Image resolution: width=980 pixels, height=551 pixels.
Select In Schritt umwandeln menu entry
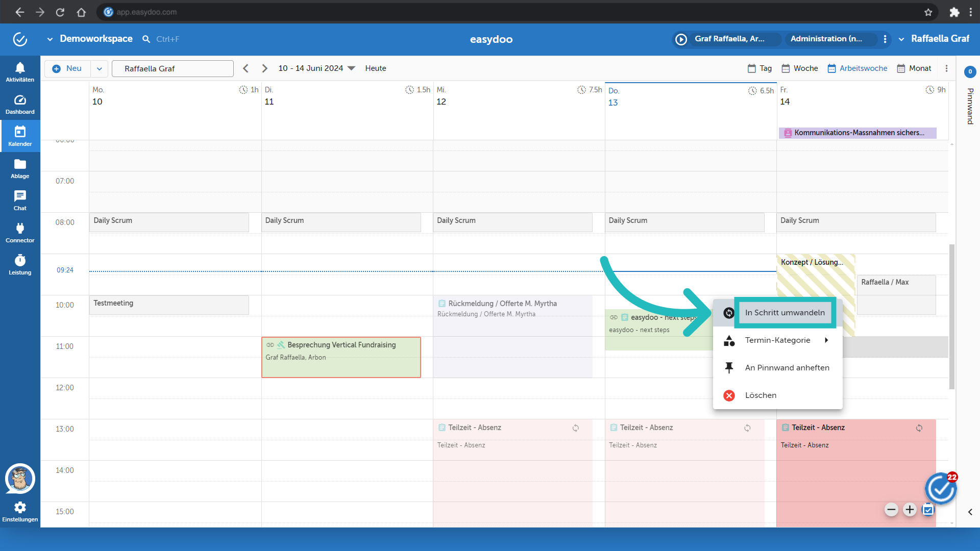point(777,313)
